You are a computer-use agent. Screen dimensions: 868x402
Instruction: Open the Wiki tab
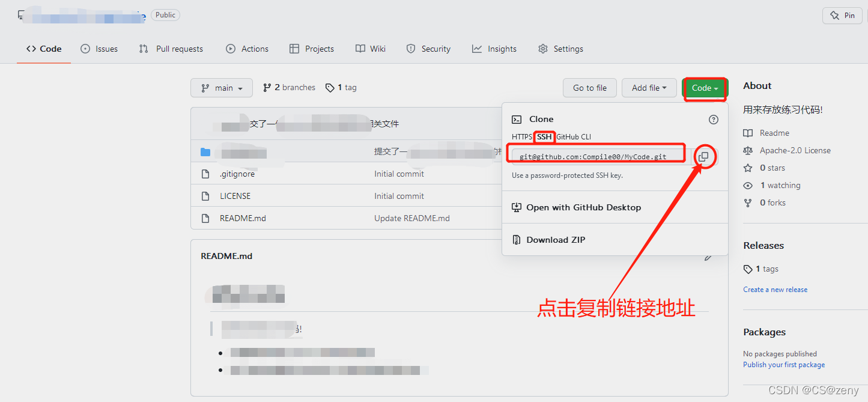(371, 49)
